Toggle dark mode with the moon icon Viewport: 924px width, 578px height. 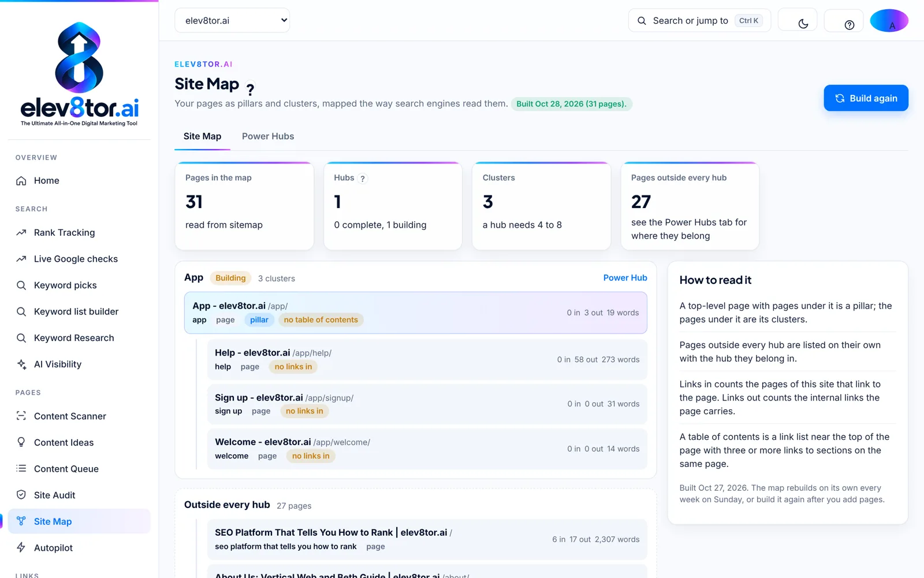(x=803, y=24)
